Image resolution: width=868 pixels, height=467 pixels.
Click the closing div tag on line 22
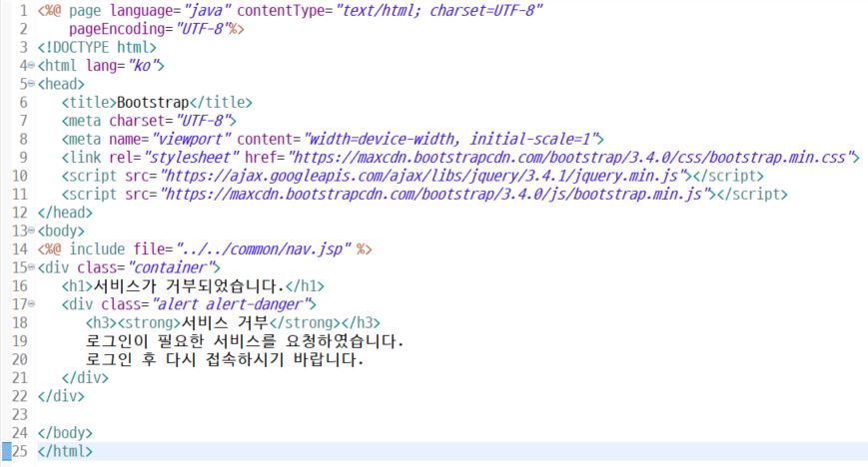[x=62, y=396]
